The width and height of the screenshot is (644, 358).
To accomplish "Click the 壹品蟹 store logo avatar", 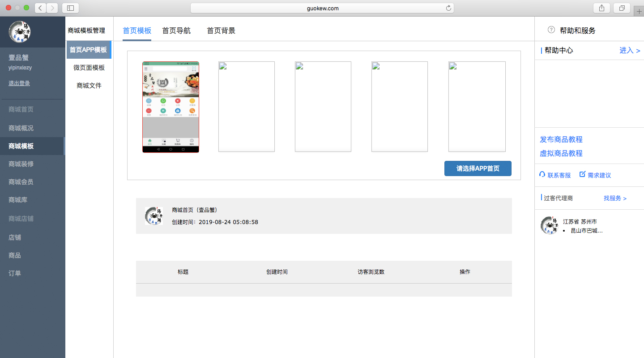I will (x=20, y=32).
